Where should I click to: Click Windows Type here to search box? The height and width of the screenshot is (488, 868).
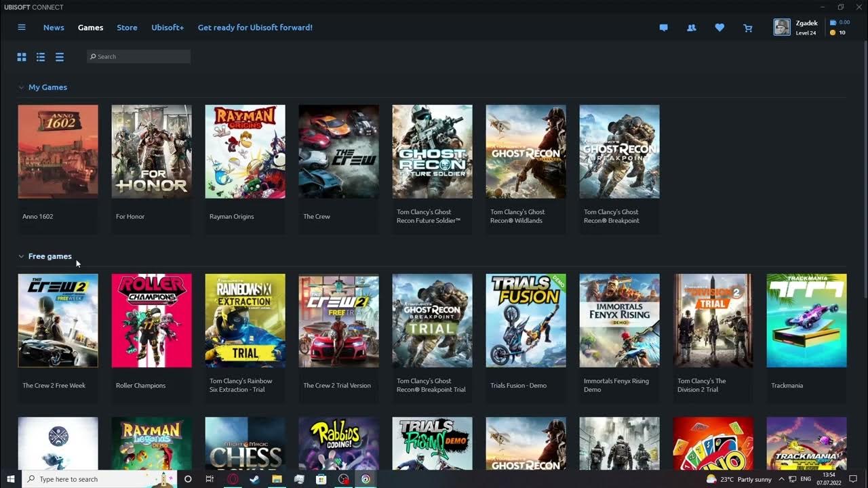(100, 479)
